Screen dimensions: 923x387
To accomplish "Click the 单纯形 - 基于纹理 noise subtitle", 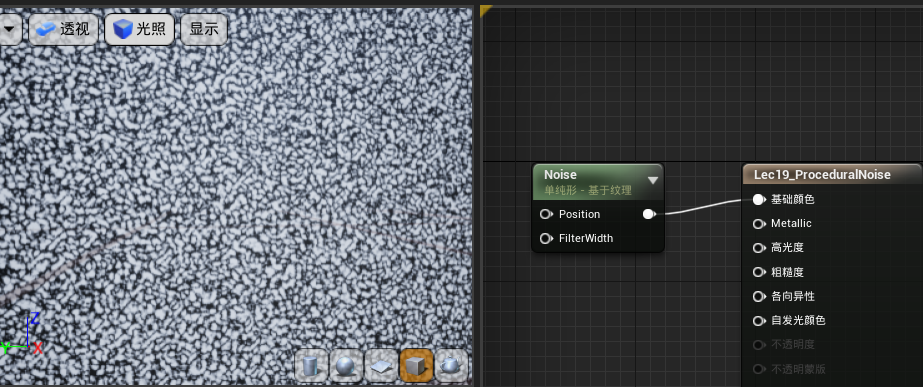I will coord(587,190).
